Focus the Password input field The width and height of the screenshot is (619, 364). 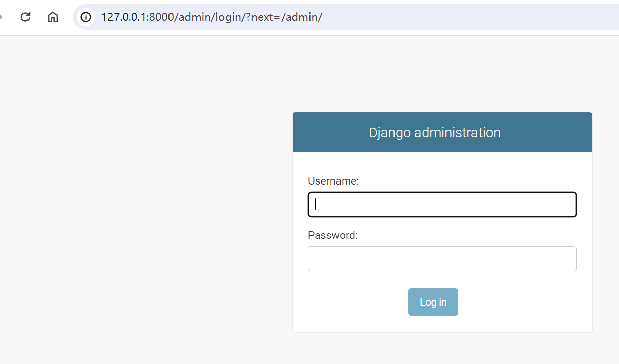click(442, 259)
